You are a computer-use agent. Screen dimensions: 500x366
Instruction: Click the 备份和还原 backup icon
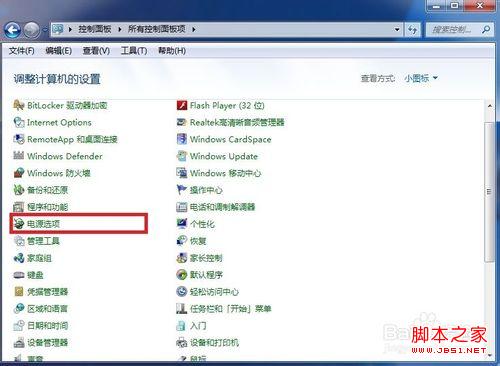click(x=19, y=190)
